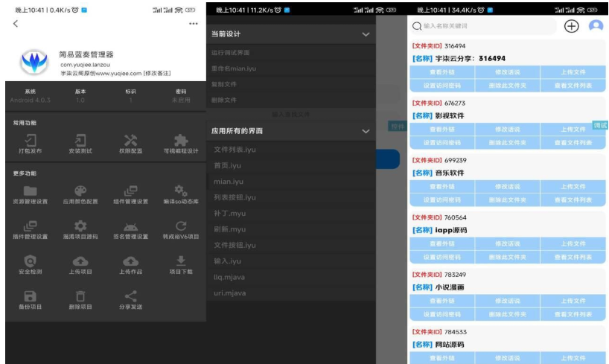The image size is (609, 364).
Task: Click the 打包发布 package publish icon
Action: point(30,140)
